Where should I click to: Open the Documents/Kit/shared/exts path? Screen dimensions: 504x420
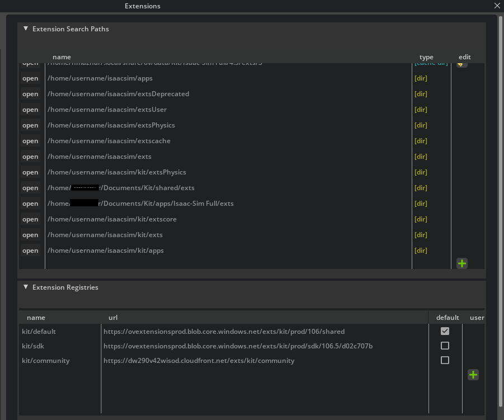30,187
